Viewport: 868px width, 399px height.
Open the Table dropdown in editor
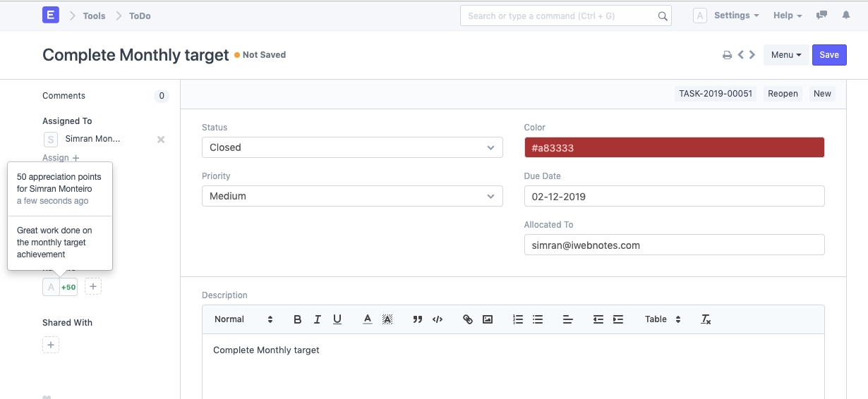pos(662,319)
